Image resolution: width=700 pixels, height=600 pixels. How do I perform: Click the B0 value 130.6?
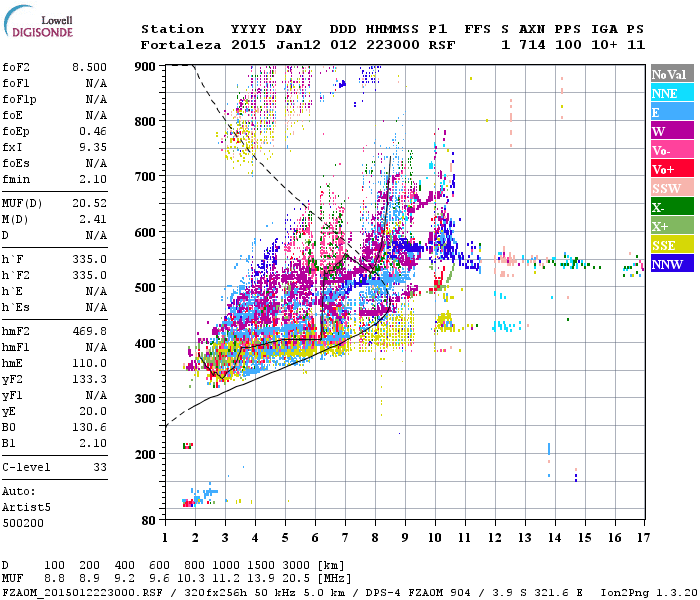(x=89, y=427)
